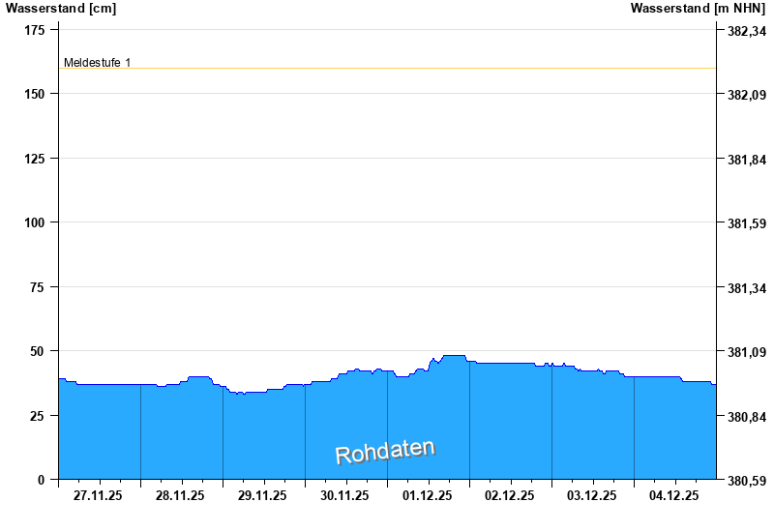Screen dimensions: 774x532
Task: Click the 29.11.25 date label
Action: 263,495
